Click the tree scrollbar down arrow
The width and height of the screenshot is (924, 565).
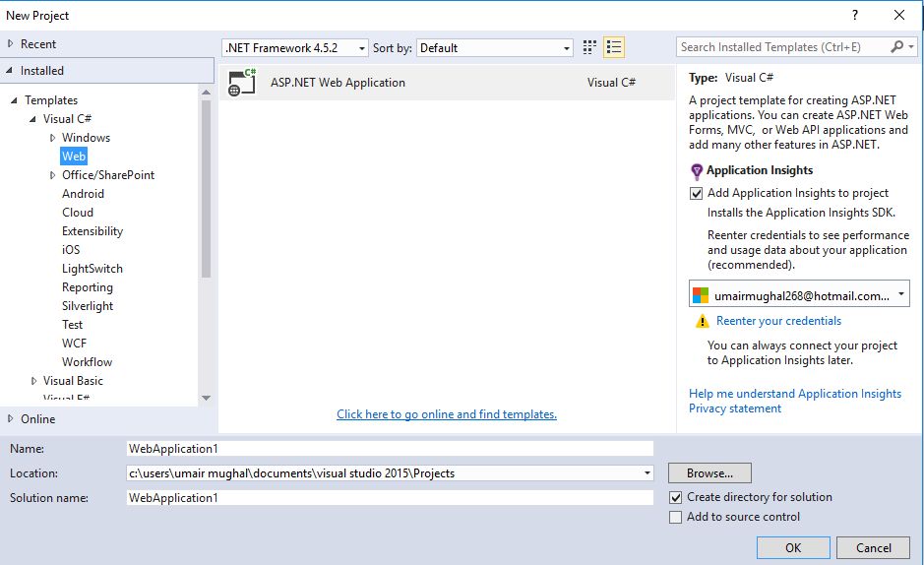[206, 399]
